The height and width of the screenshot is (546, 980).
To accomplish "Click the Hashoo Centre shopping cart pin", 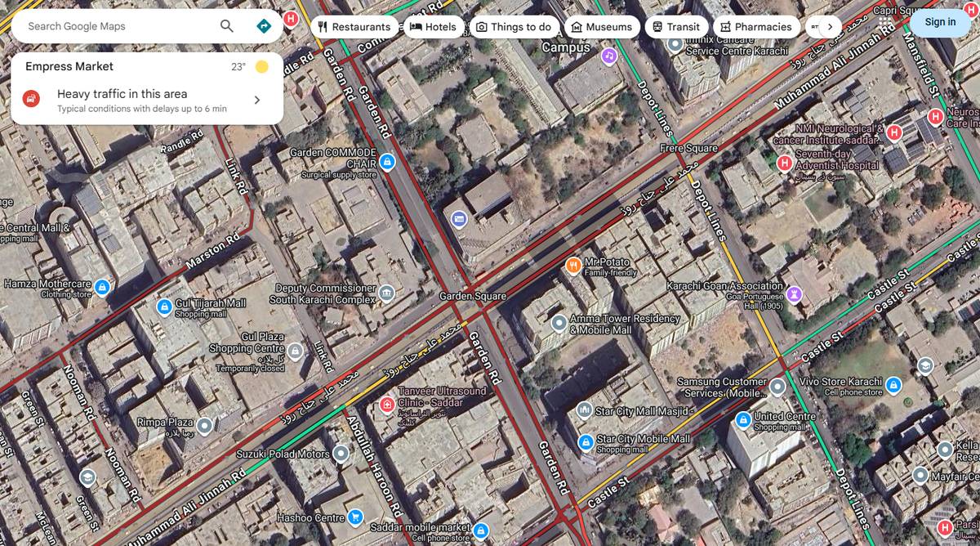I will coord(357,517).
